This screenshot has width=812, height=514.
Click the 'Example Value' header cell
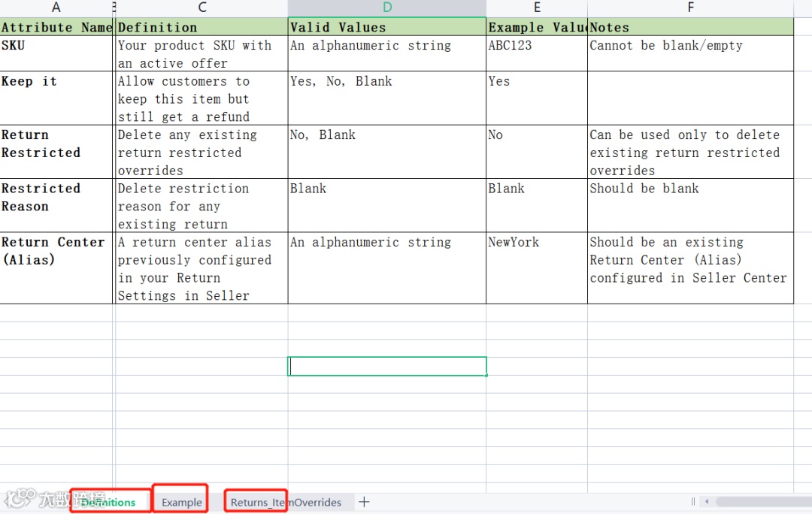point(537,27)
